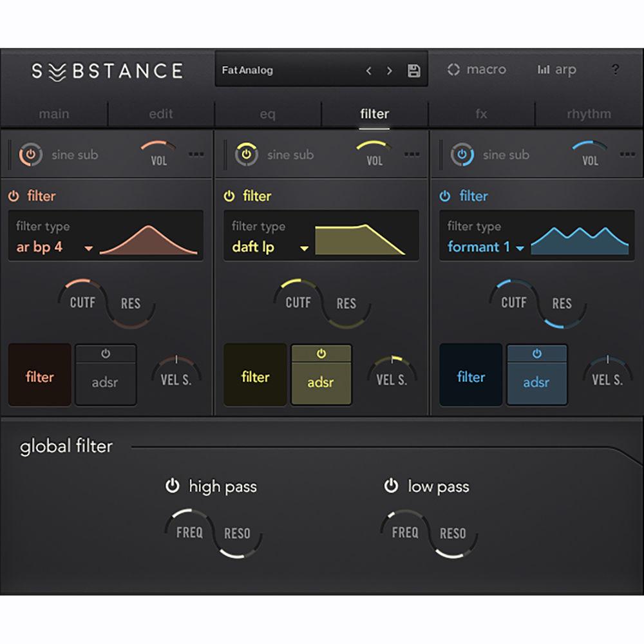Open the daft lp filter type dropdown
The image size is (644, 644).
click(304, 247)
